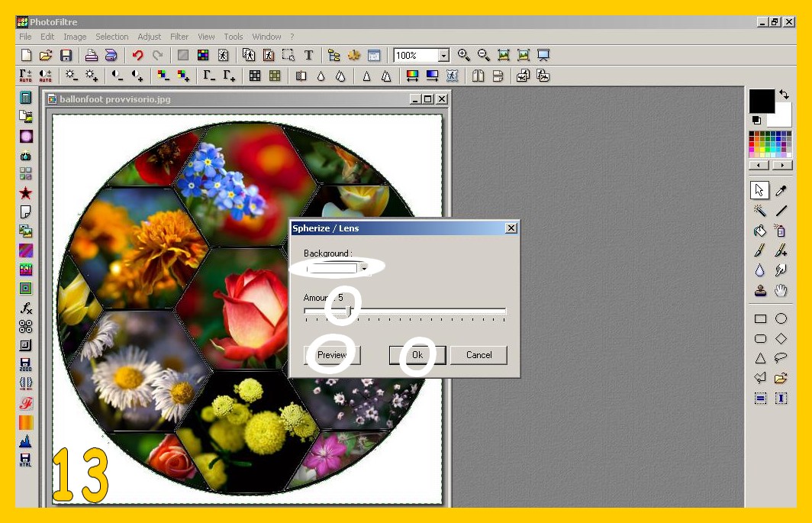Expand the 100% zoom level dropdown
Screen dimensions: 812x523
[x=443, y=56]
